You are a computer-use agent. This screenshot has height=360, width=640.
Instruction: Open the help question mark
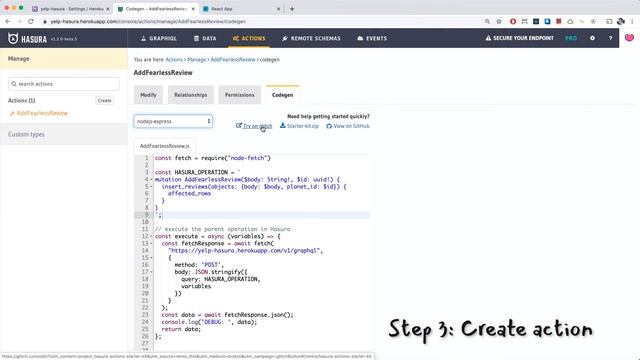point(611,38)
